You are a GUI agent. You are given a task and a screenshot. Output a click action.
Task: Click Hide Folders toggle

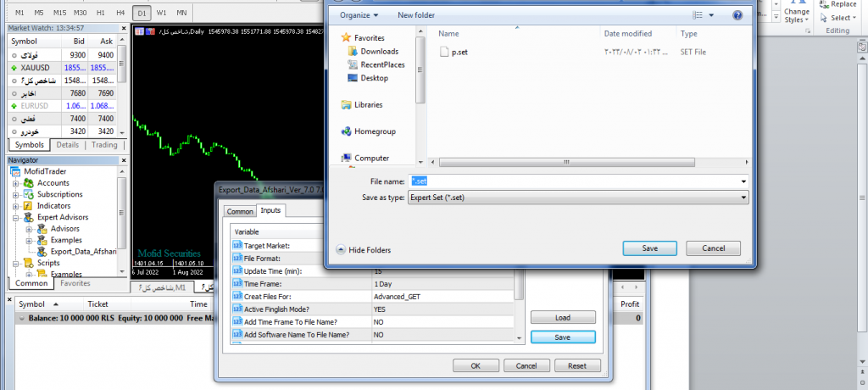click(364, 250)
